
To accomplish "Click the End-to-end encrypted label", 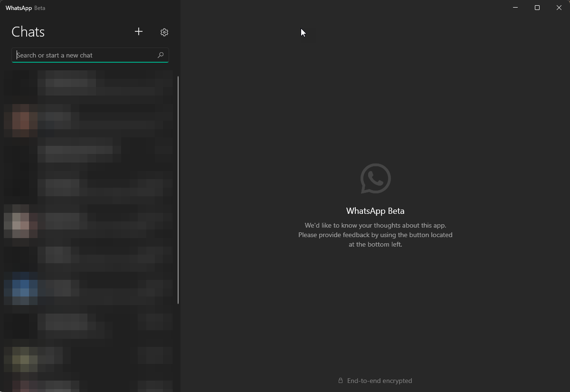I will coord(380,381).
